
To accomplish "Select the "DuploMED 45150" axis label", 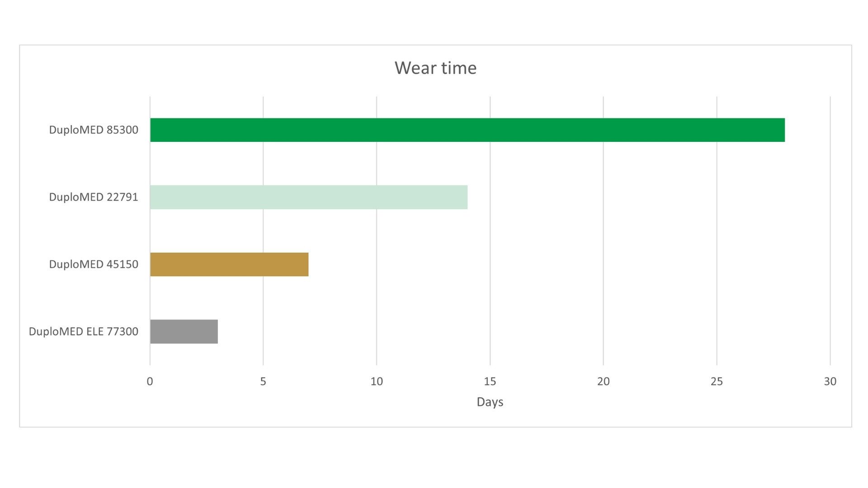I will point(94,264).
